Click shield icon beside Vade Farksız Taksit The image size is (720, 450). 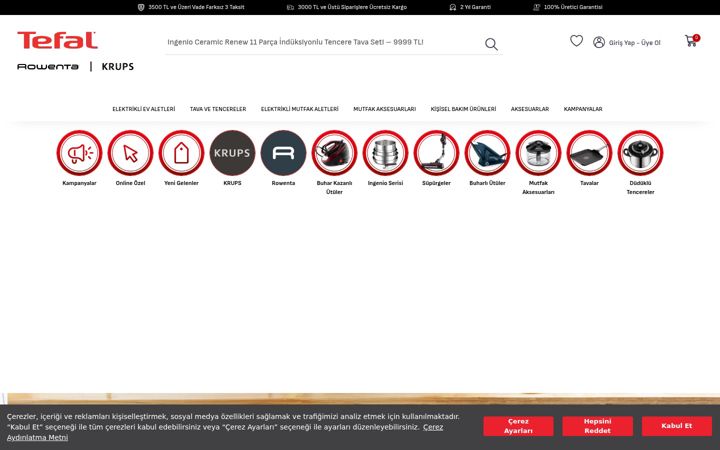pos(141,7)
